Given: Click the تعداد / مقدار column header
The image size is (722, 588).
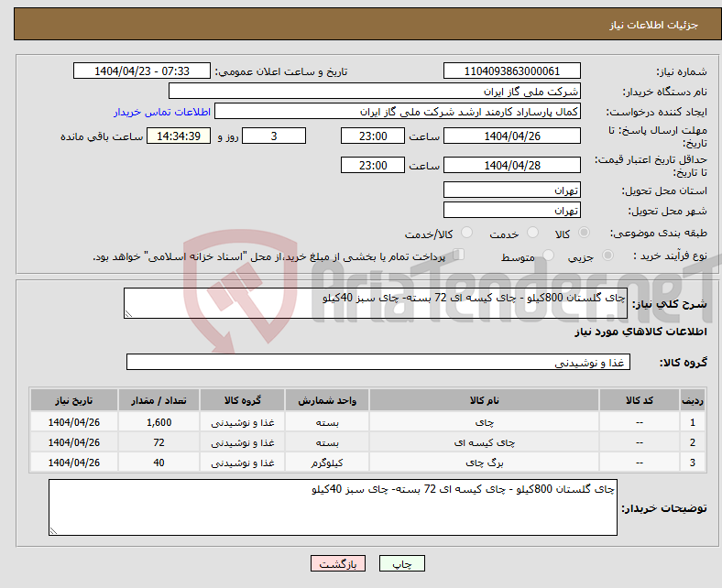Looking at the screenshot, I should (159, 400).
